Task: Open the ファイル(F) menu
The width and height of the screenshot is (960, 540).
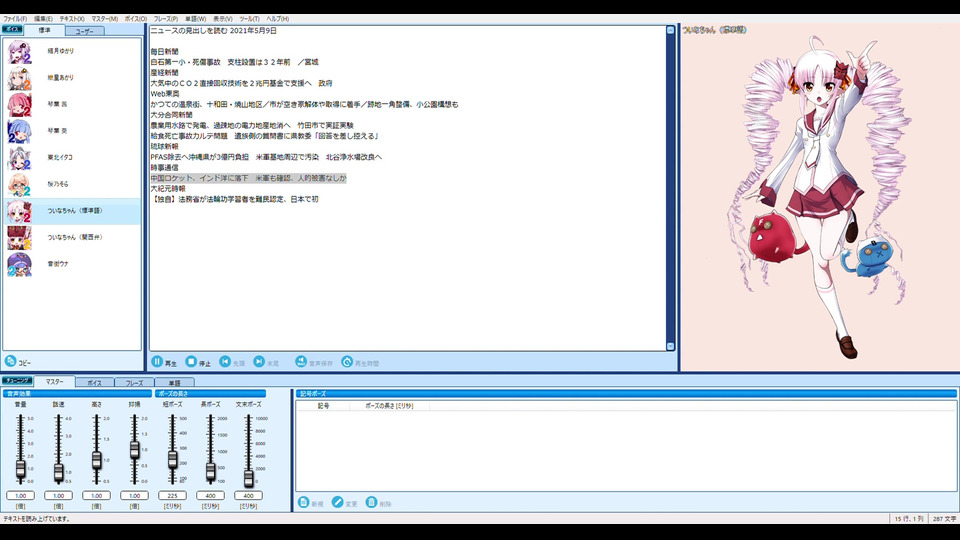Action: point(15,19)
